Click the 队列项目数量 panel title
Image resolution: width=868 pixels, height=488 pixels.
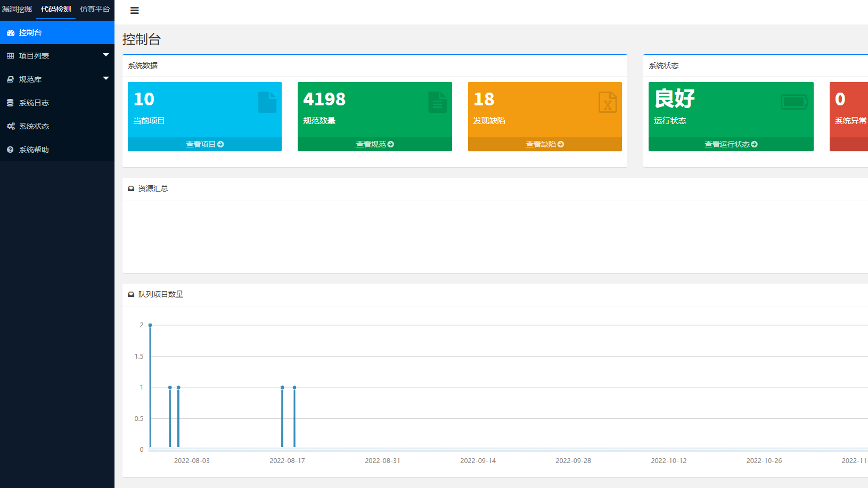pos(161,294)
